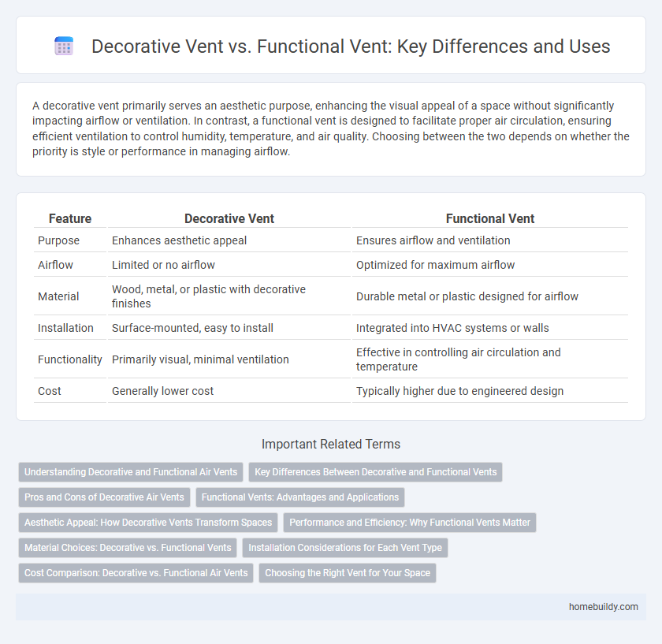Viewport: 662px width, 644px height.
Task: Open 'Key Differences Between Decorative and Functional Vents'
Action: 375,472
